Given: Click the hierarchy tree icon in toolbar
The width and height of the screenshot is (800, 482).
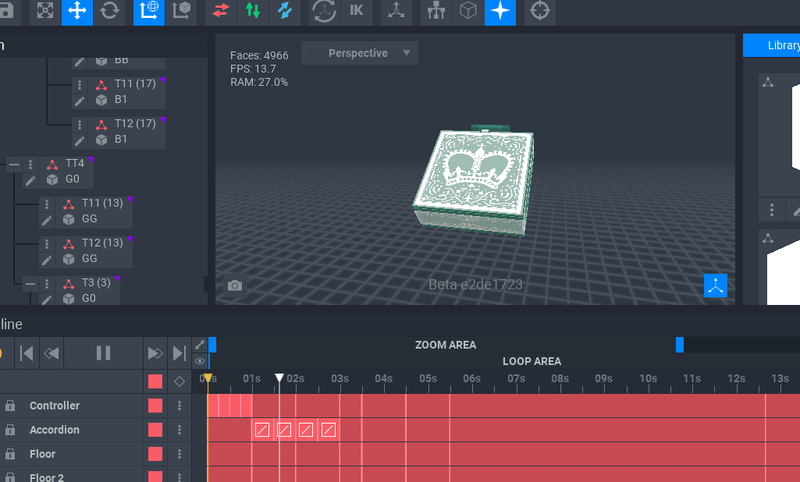Looking at the screenshot, I should pos(436,11).
